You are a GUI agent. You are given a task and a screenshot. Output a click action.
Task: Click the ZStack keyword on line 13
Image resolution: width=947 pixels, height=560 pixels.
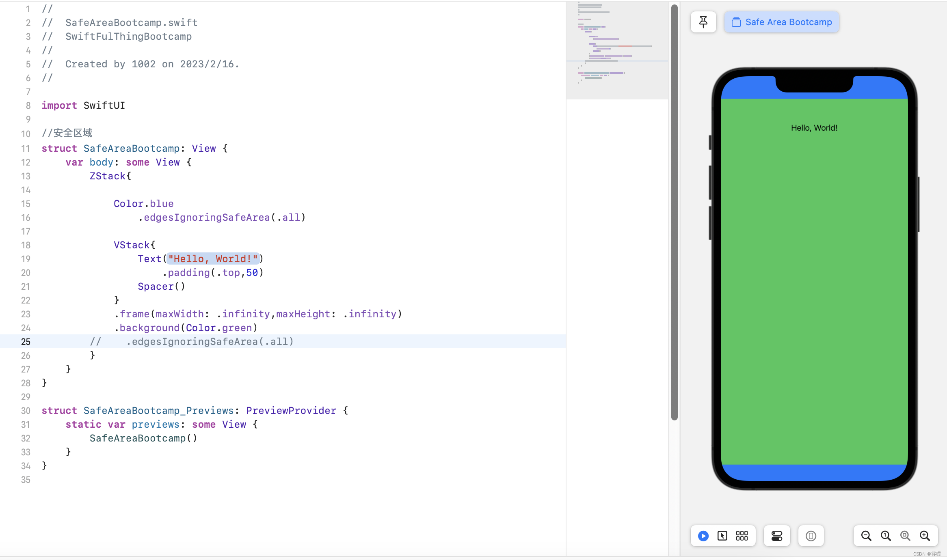point(108,176)
